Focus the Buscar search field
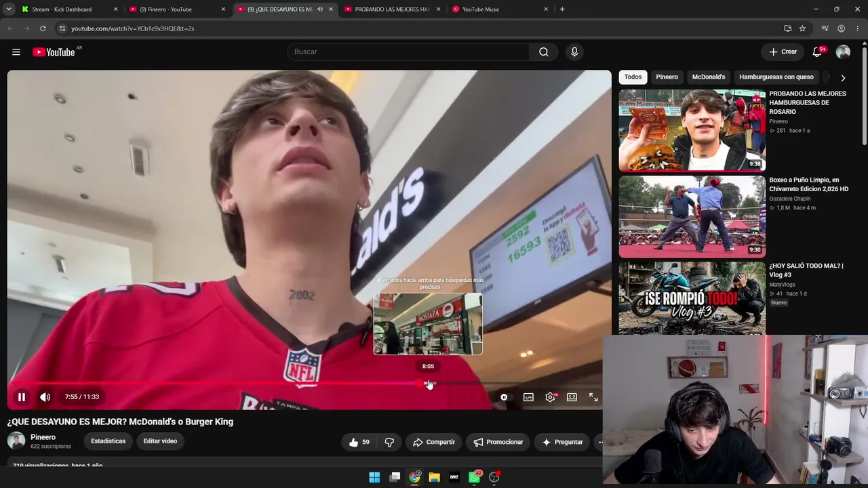Viewport: 868px width, 488px height. pyautogui.click(x=408, y=52)
